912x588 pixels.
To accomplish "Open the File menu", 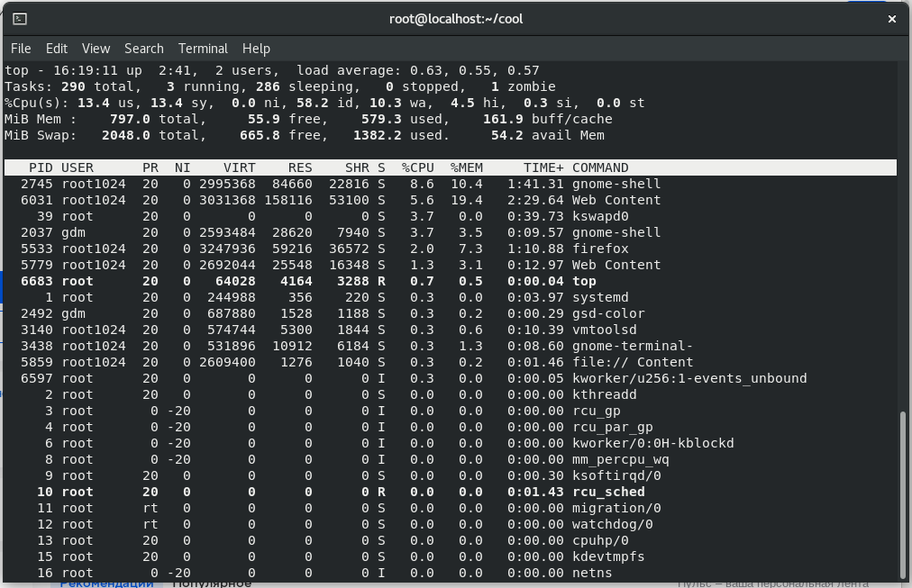I will click(x=21, y=49).
